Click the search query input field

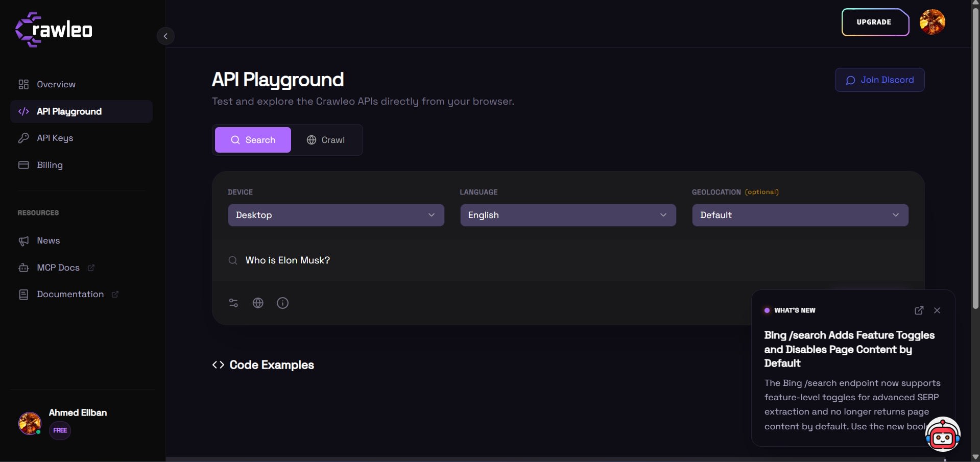(568, 260)
